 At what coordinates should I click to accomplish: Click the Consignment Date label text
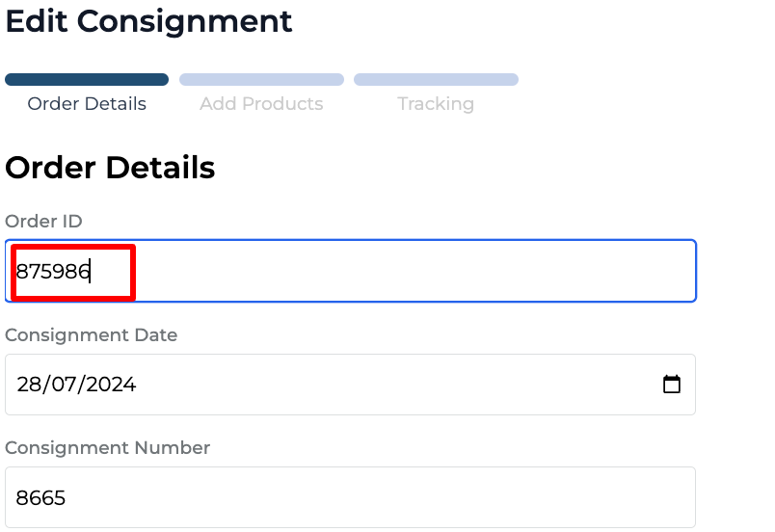[92, 335]
